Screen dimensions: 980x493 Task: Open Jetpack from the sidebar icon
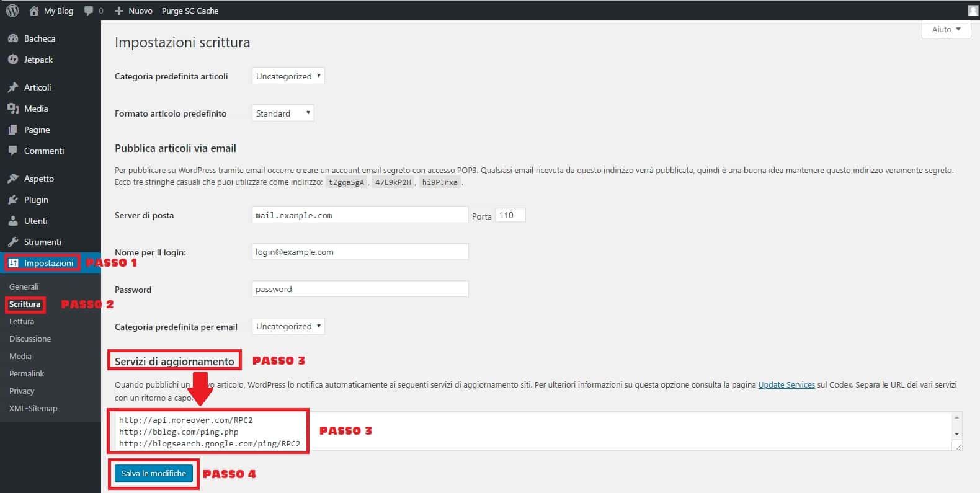[x=13, y=60]
